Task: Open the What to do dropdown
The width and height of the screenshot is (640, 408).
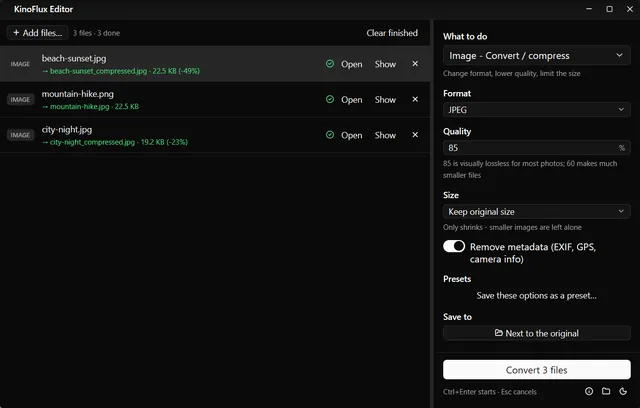Action: [536, 55]
